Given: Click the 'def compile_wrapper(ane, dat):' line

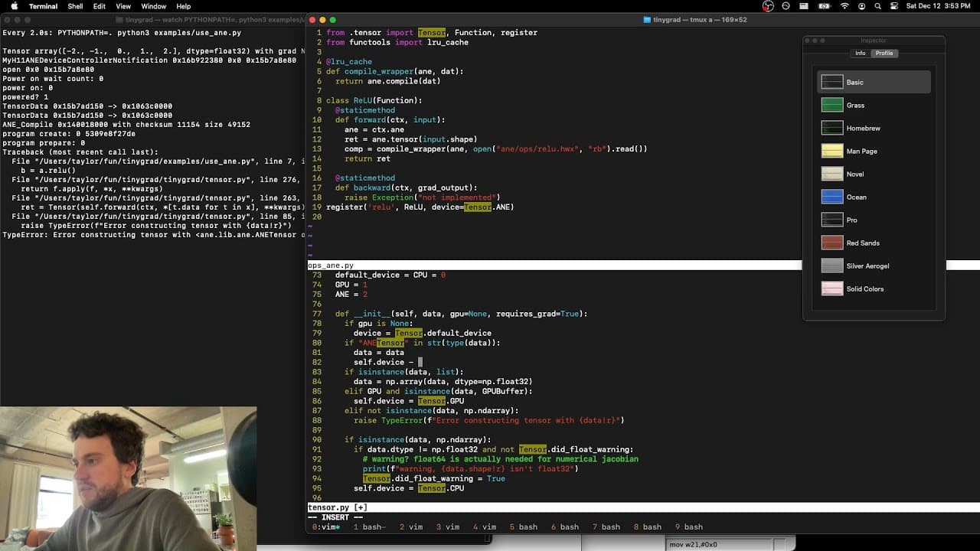Looking at the screenshot, I should [x=395, y=71].
